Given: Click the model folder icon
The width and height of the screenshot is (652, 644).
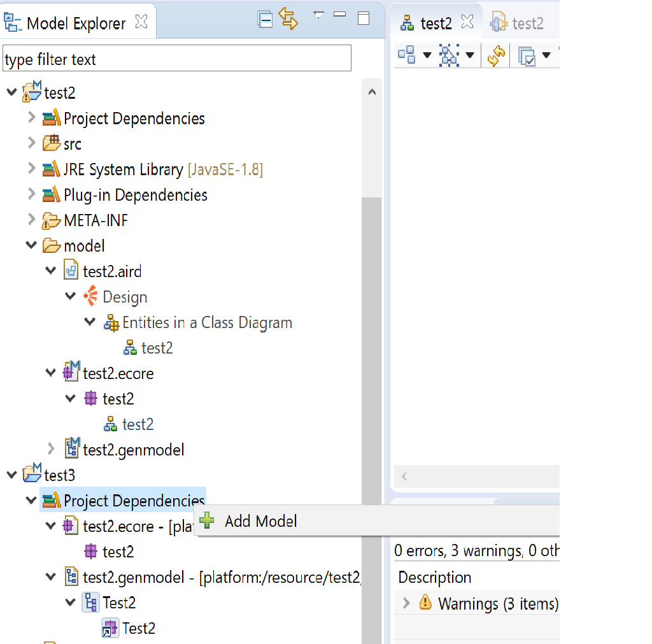Looking at the screenshot, I should (x=52, y=245).
